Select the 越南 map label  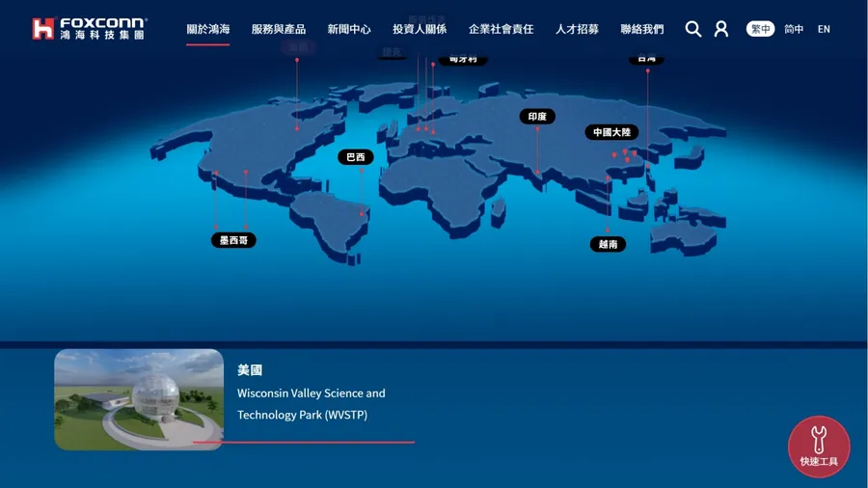(x=608, y=244)
